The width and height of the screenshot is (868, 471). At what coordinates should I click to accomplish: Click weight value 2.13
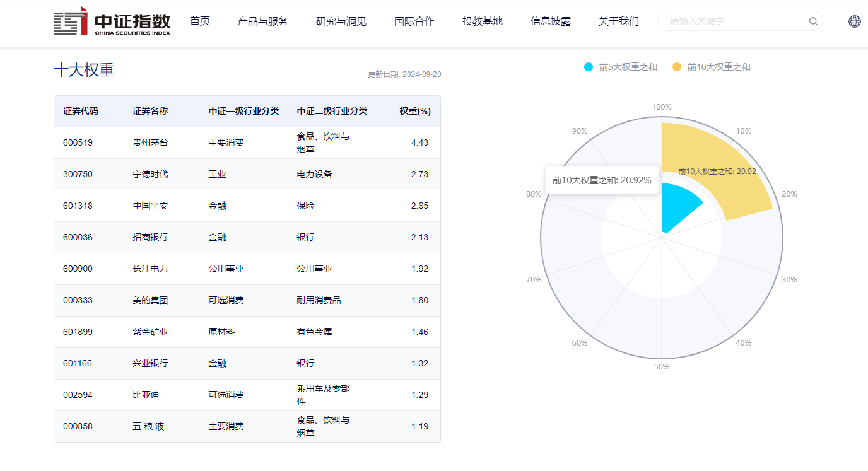point(419,237)
